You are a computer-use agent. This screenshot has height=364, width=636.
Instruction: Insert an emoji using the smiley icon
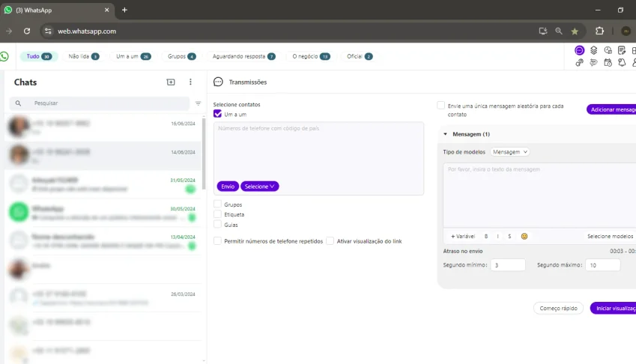click(524, 237)
